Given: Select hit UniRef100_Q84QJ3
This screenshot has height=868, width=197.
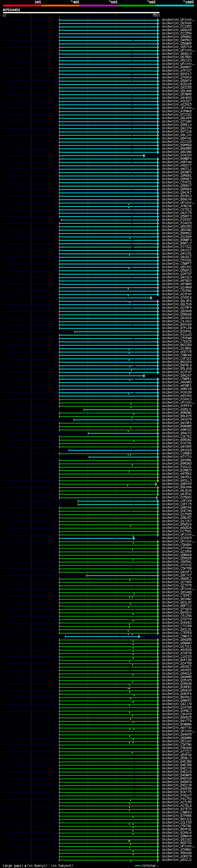Looking at the screenshot, I should coord(176,54).
